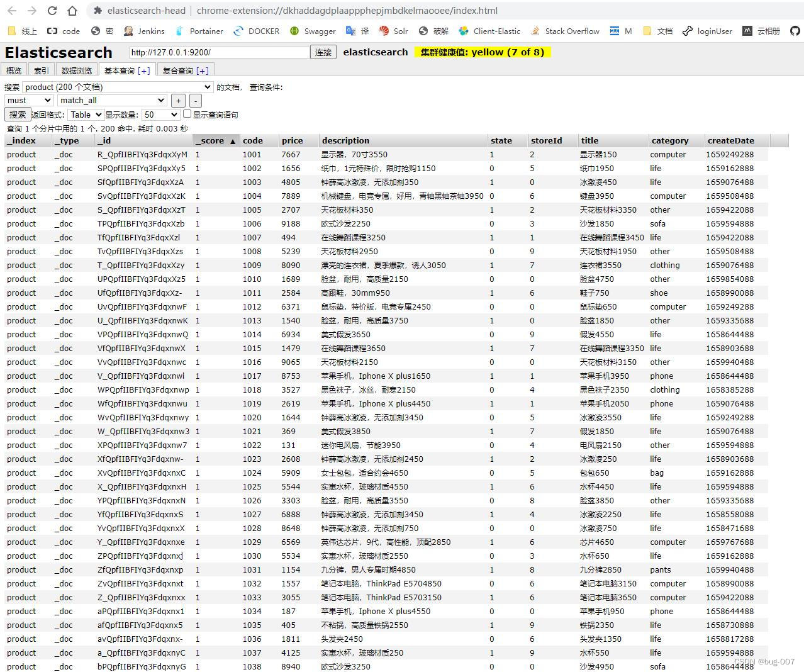
Task: Switch to the 数据浏览 tab
Action: coord(77,70)
